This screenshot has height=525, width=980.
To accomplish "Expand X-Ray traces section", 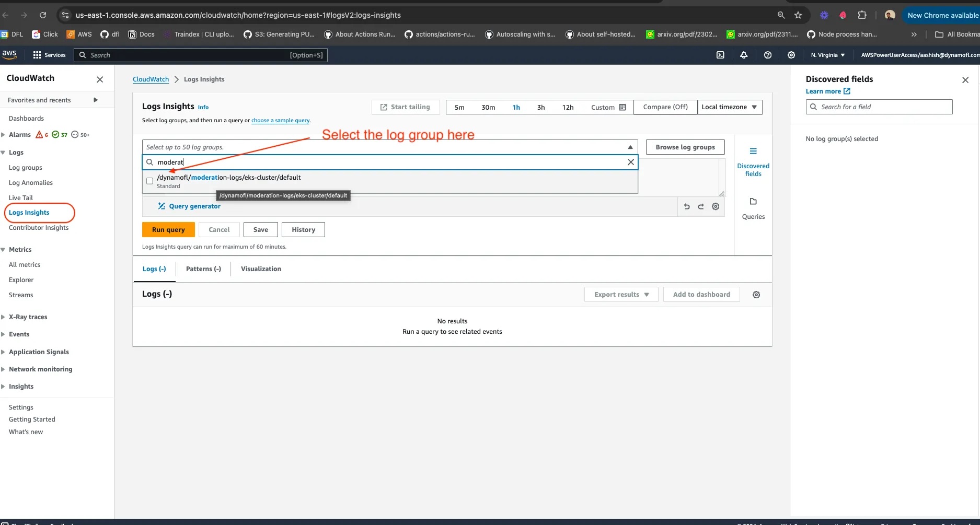I will point(3,317).
